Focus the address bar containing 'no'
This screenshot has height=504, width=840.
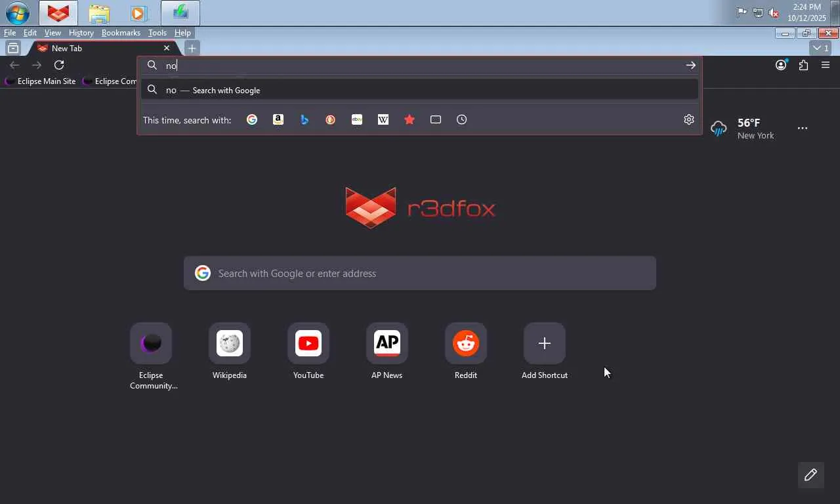[x=420, y=65]
